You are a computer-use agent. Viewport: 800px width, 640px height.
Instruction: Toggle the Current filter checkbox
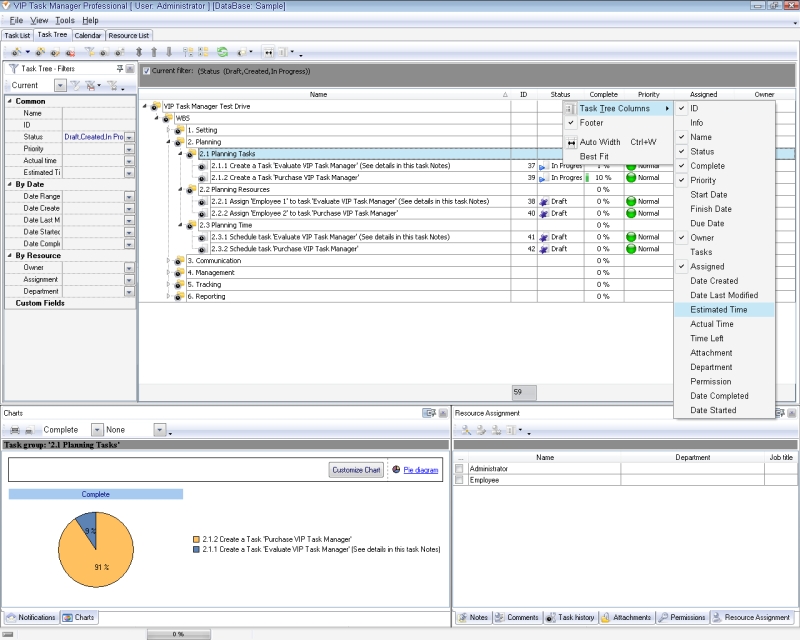click(x=146, y=71)
